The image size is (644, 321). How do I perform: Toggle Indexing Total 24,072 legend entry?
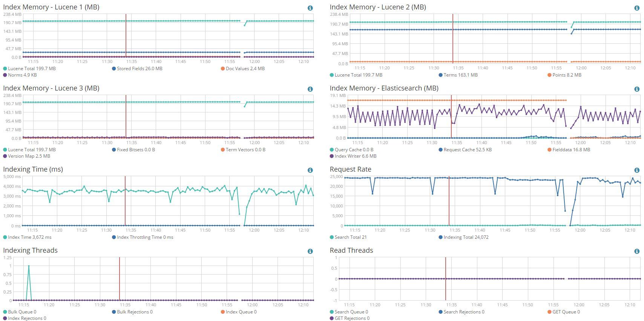(x=464, y=237)
